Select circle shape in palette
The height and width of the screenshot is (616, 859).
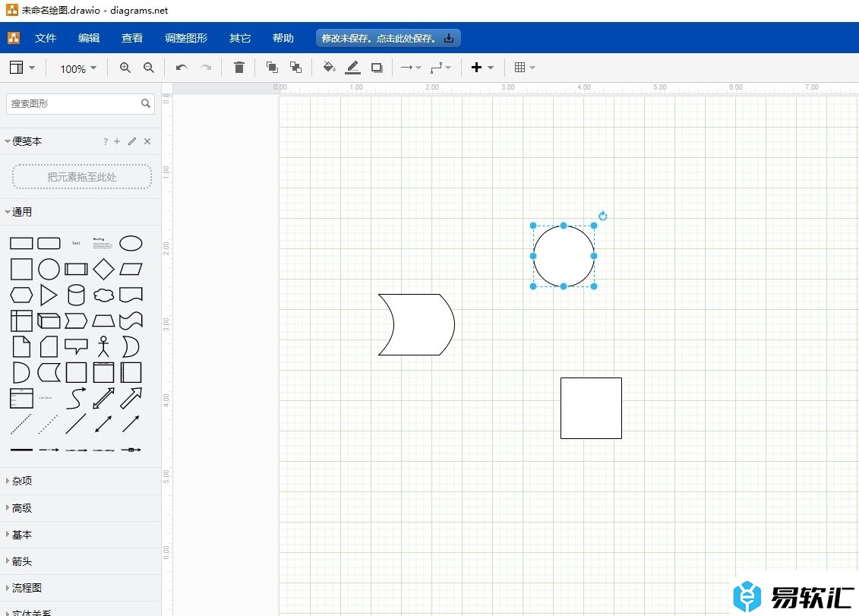pos(49,269)
